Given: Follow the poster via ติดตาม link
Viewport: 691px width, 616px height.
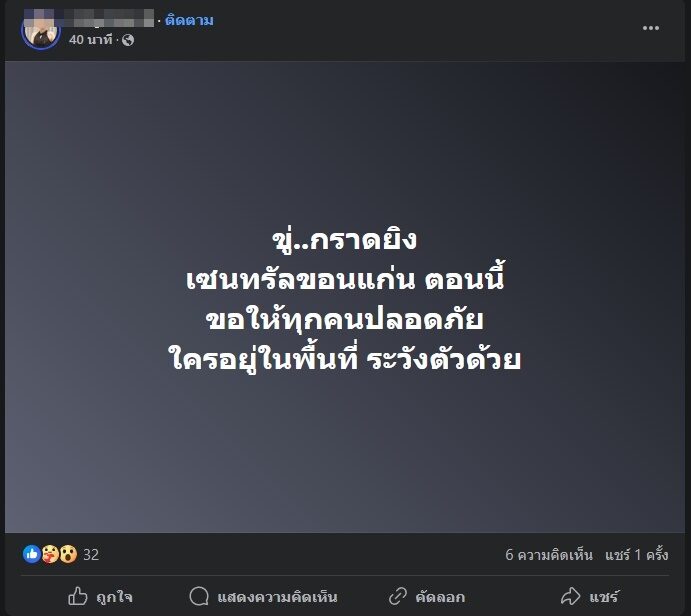Looking at the screenshot, I should pos(189,20).
